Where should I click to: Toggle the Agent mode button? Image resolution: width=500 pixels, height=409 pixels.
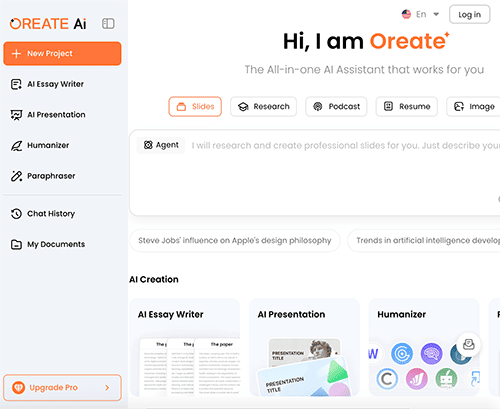coord(161,145)
